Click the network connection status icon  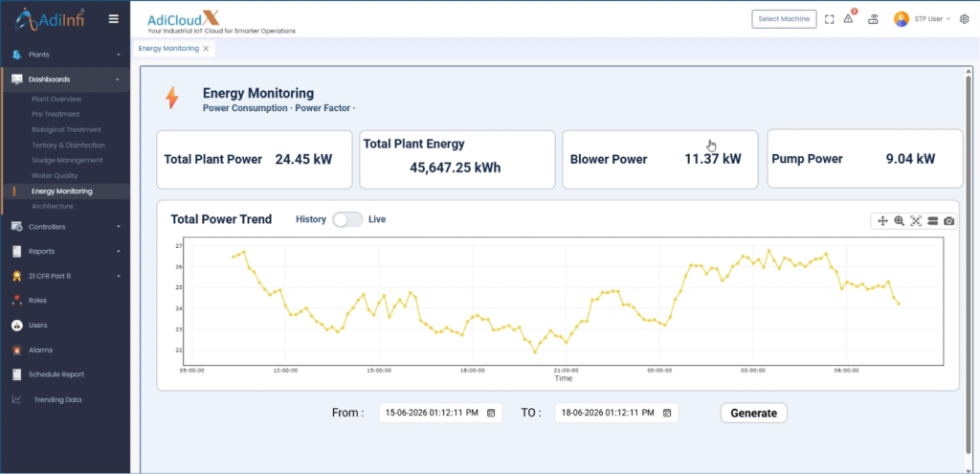(x=874, y=19)
